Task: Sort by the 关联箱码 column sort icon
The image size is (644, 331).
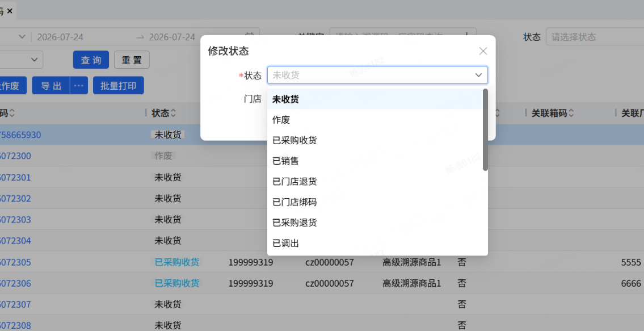Action: tap(571, 113)
